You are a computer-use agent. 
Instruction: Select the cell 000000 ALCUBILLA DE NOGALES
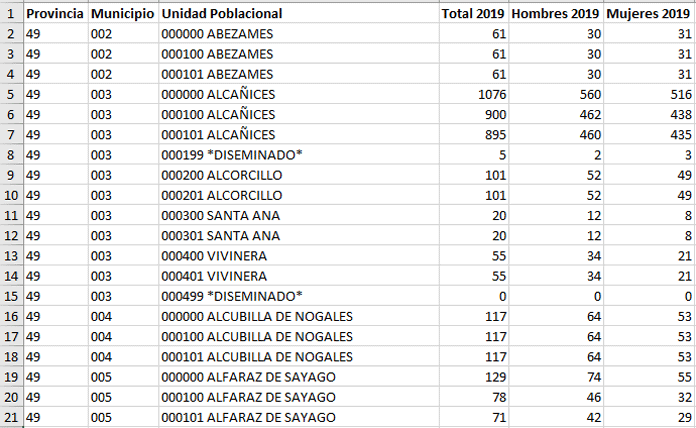click(299, 317)
